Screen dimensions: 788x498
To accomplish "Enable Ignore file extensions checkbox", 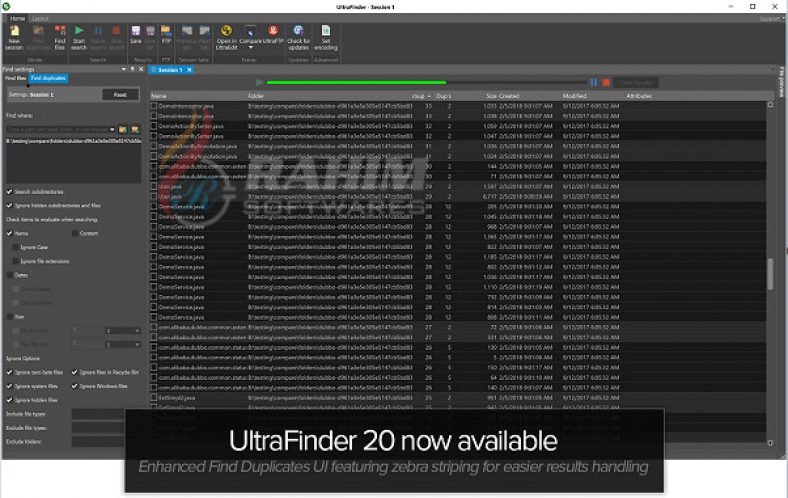I will click(x=16, y=261).
